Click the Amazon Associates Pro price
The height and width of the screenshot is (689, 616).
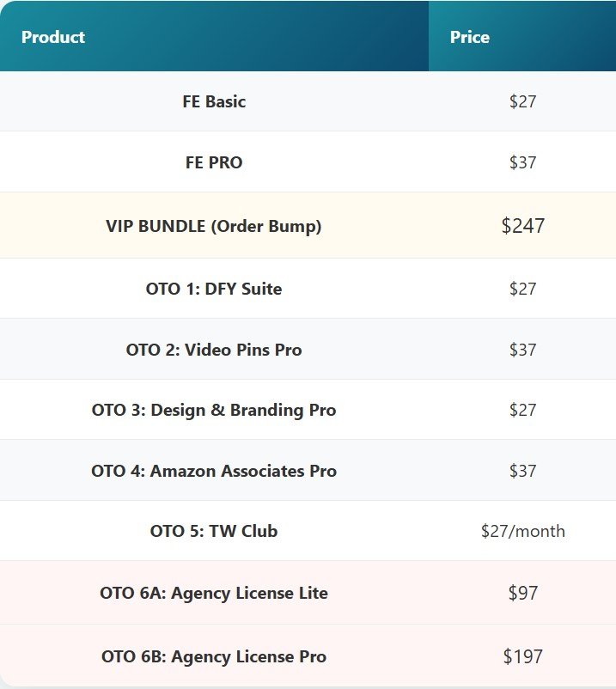click(x=522, y=471)
